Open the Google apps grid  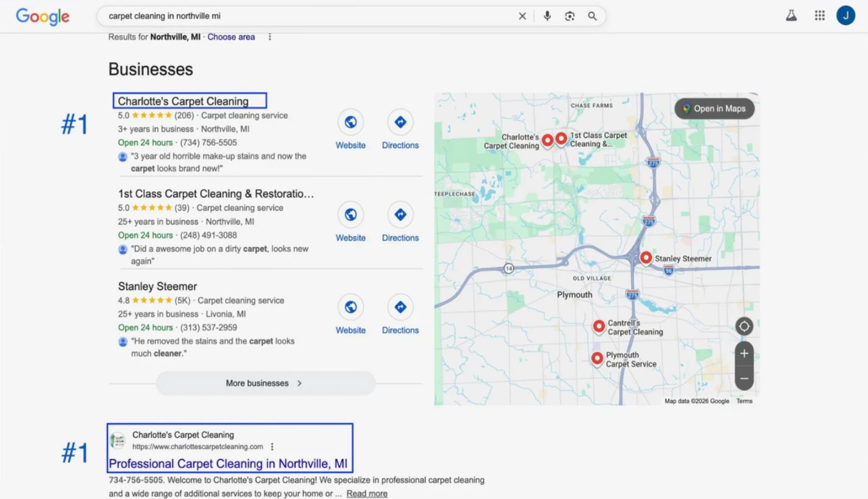pyautogui.click(x=819, y=16)
